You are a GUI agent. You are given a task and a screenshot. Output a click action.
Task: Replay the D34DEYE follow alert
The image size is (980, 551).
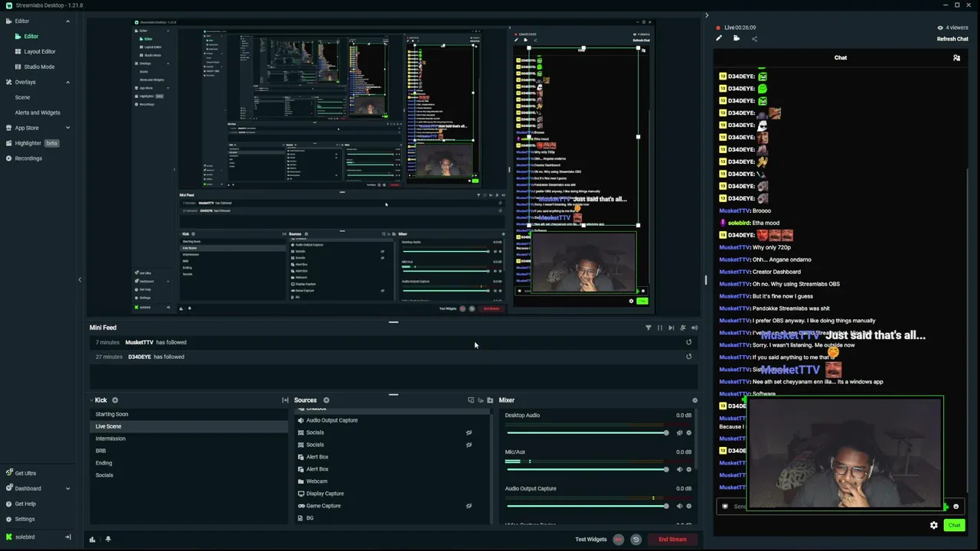[x=688, y=357]
